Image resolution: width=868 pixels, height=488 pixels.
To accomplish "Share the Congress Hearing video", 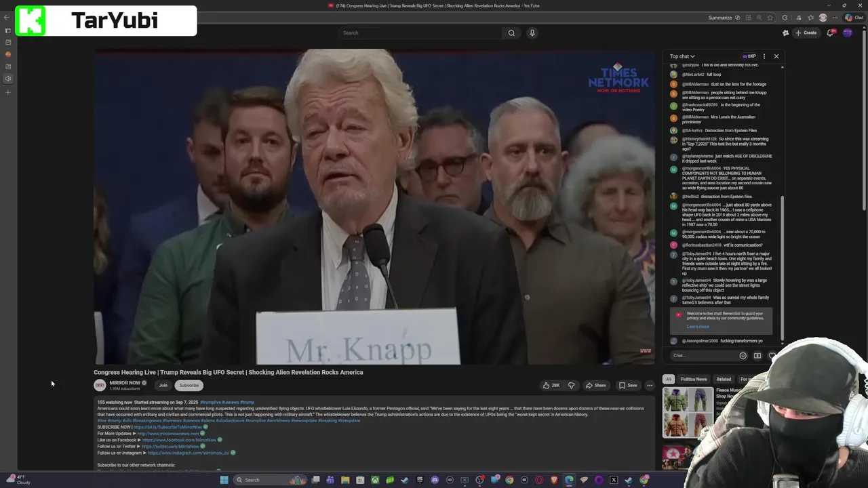I will point(596,385).
